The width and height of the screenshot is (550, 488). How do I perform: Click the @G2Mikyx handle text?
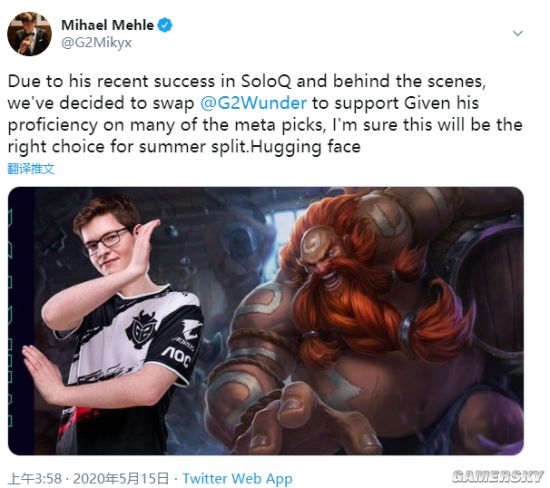click(x=96, y=42)
